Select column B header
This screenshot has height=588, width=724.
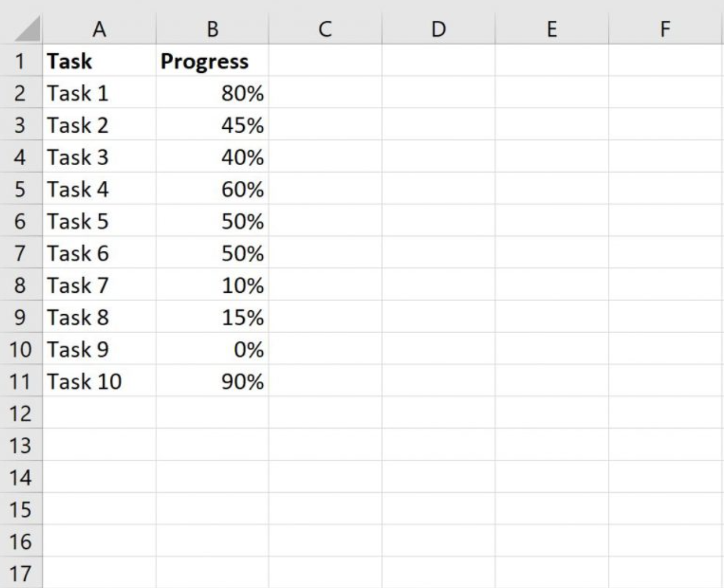[x=212, y=29]
